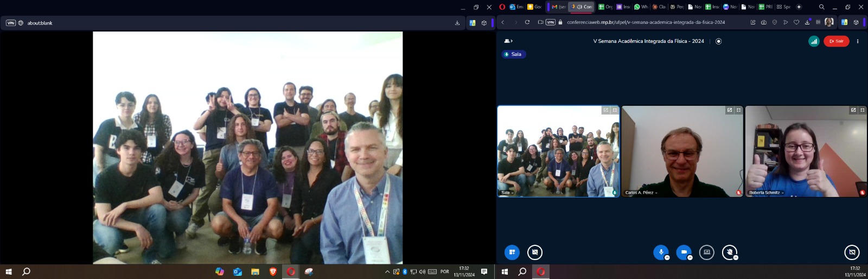Viewport: 868px width, 279px height.
Task: Click the minimize presentation icon at bottom right
Action: [x=852, y=252]
